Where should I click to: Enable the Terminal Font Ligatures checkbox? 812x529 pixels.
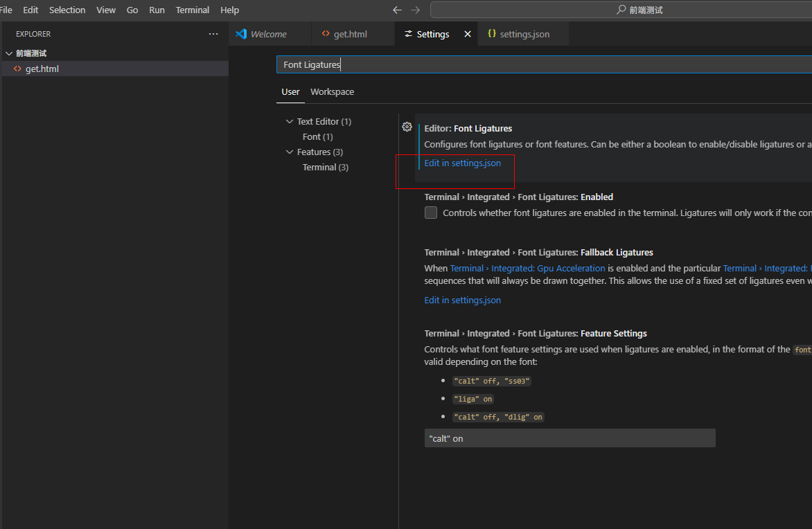(x=431, y=213)
